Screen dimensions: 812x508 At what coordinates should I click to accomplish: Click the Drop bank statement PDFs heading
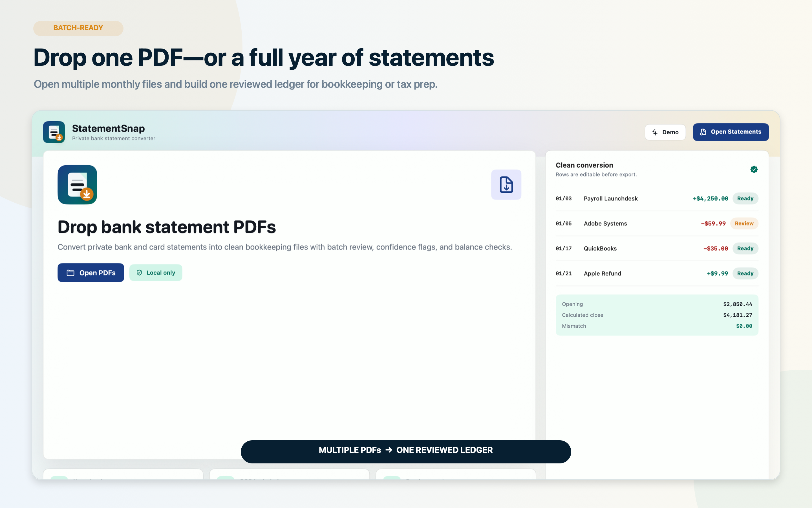coord(166,227)
